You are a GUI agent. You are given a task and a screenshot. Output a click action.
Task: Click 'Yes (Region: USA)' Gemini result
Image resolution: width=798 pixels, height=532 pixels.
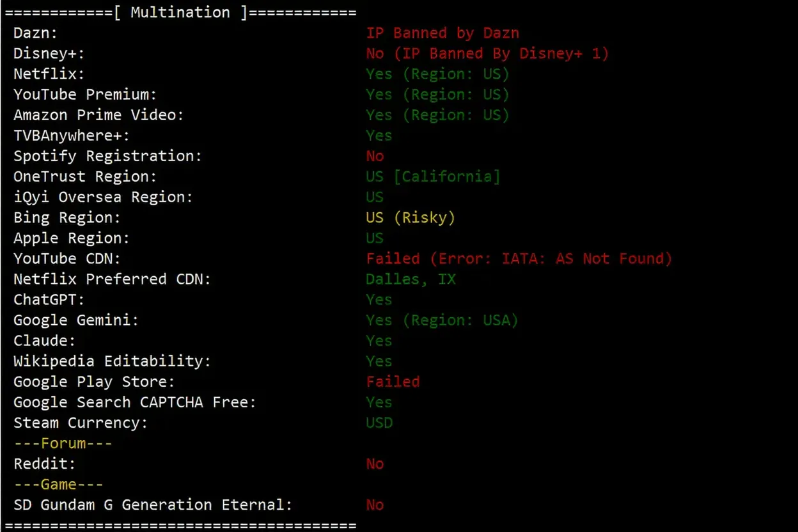click(442, 320)
